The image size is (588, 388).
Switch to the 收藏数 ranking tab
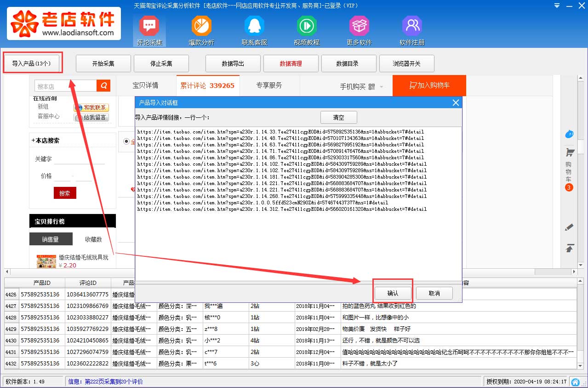click(x=93, y=239)
